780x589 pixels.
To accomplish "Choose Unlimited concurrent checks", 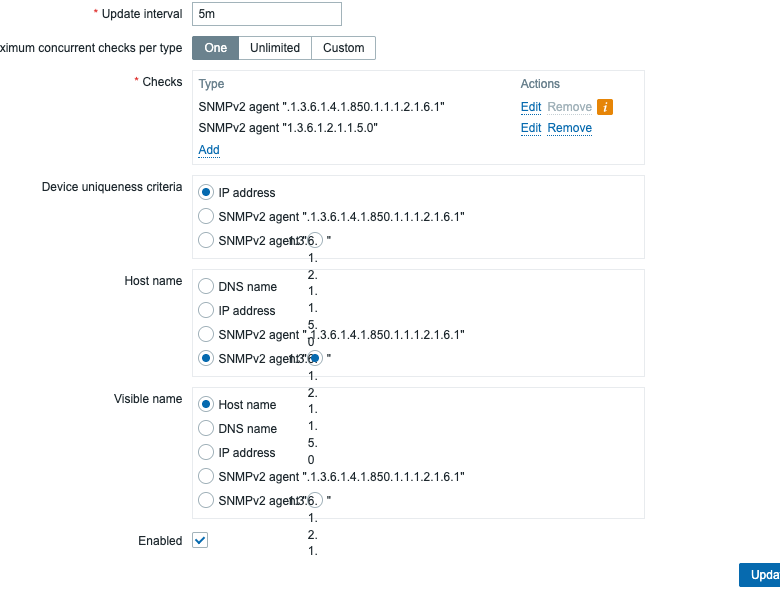I will (x=275, y=48).
